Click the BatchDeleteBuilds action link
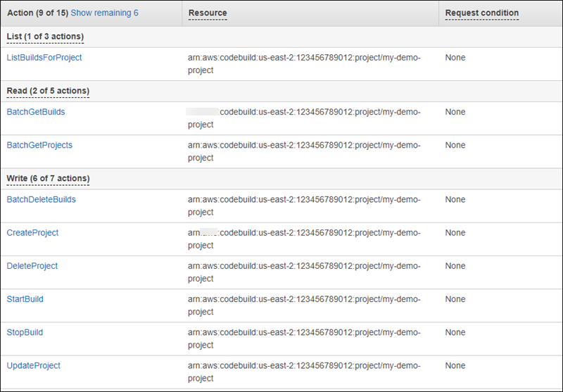563x392 pixels. click(41, 199)
